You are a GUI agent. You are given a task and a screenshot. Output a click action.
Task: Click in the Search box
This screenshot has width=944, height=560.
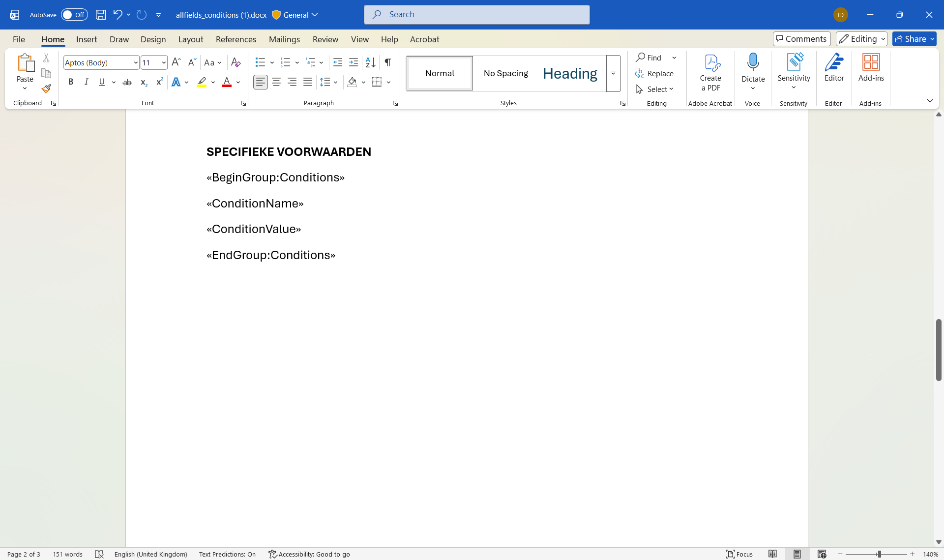tap(477, 15)
